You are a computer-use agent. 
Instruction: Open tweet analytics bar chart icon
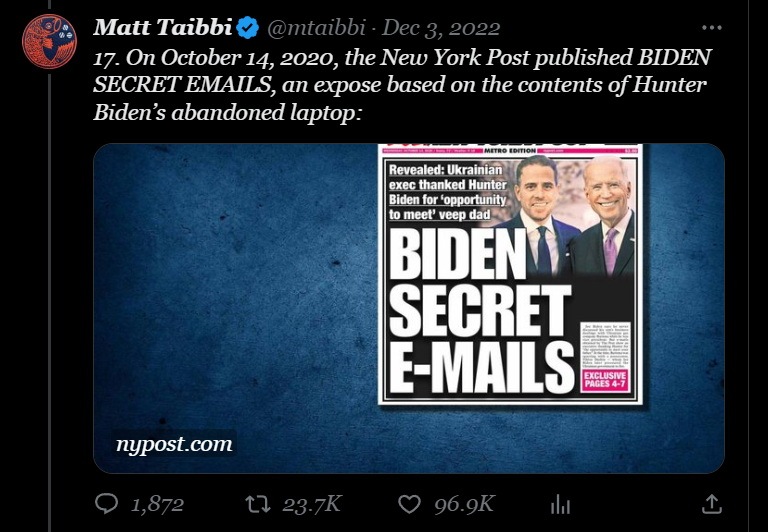coord(560,504)
